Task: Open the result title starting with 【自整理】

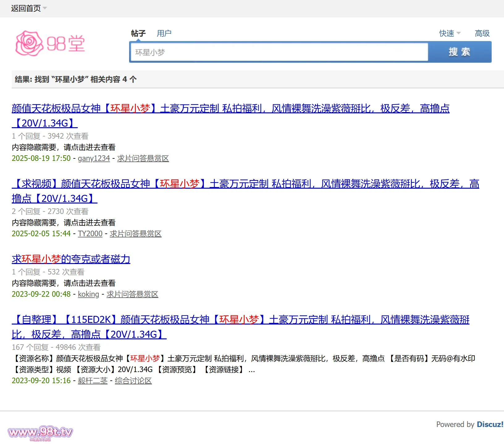Action: pyautogui.click(x=240, y=320)
